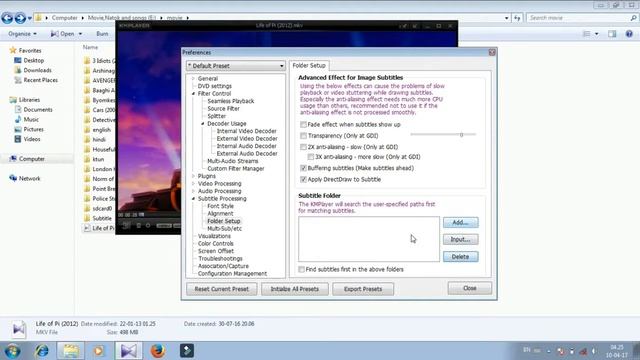The width and height of the screenshot is (640, 360).
Task: Expand the General tree node
Action: pos(193,79)
